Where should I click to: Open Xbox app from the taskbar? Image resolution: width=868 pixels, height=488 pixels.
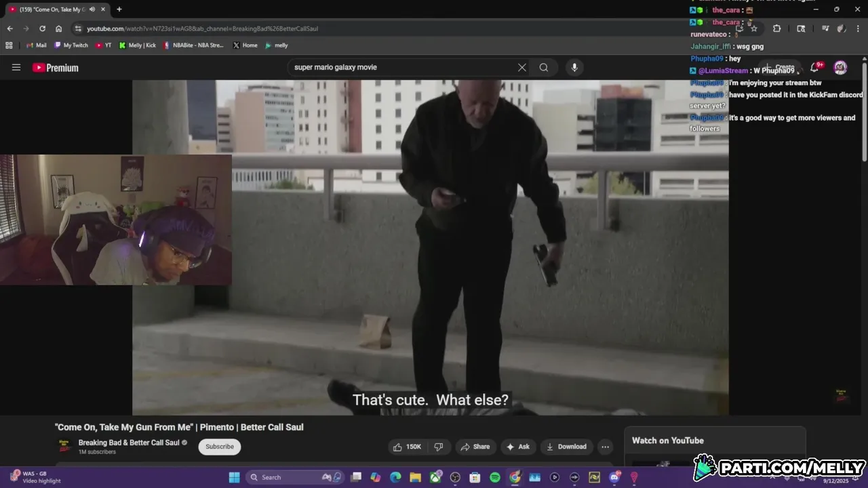click(x=435, y=477)
